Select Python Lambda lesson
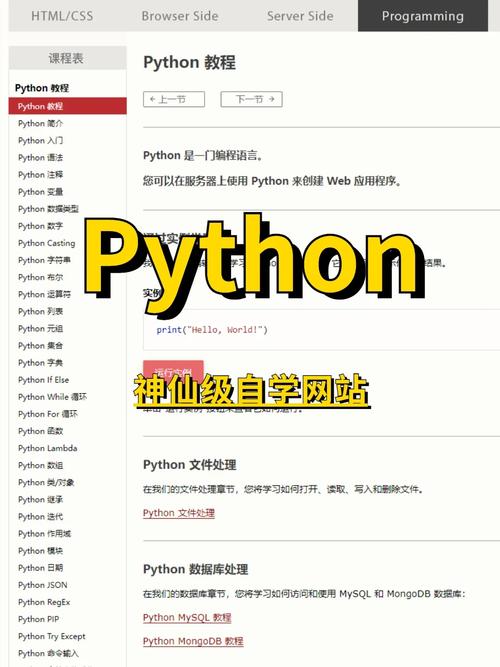500x667 pixels. click(48, 448)
